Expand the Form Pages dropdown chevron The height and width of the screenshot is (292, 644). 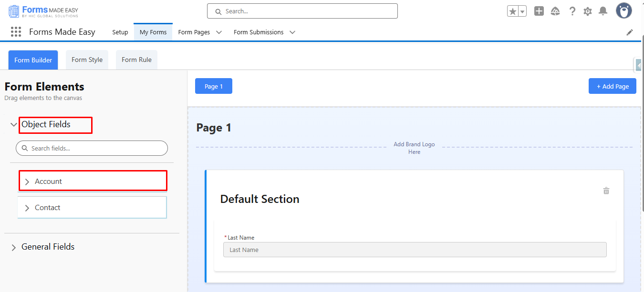coord(219,32)
